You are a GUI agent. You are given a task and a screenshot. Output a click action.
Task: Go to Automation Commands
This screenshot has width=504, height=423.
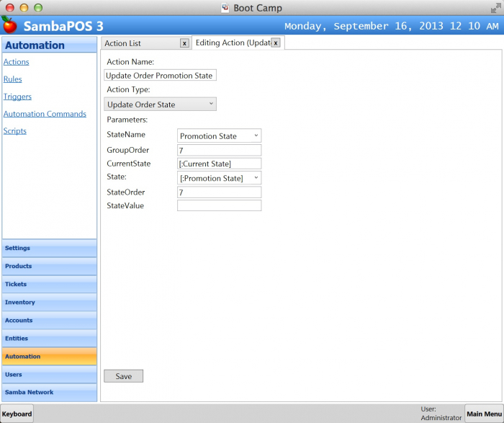tap(45, 114)
